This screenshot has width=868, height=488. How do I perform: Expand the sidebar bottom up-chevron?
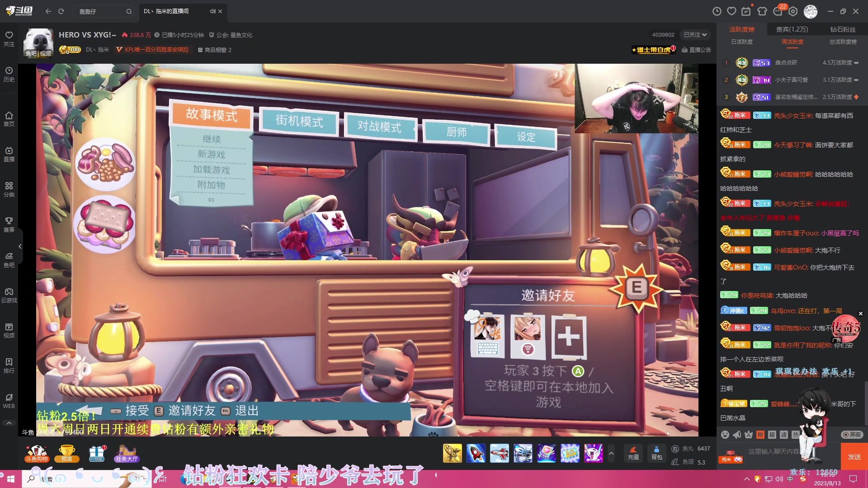click(9, 423)
